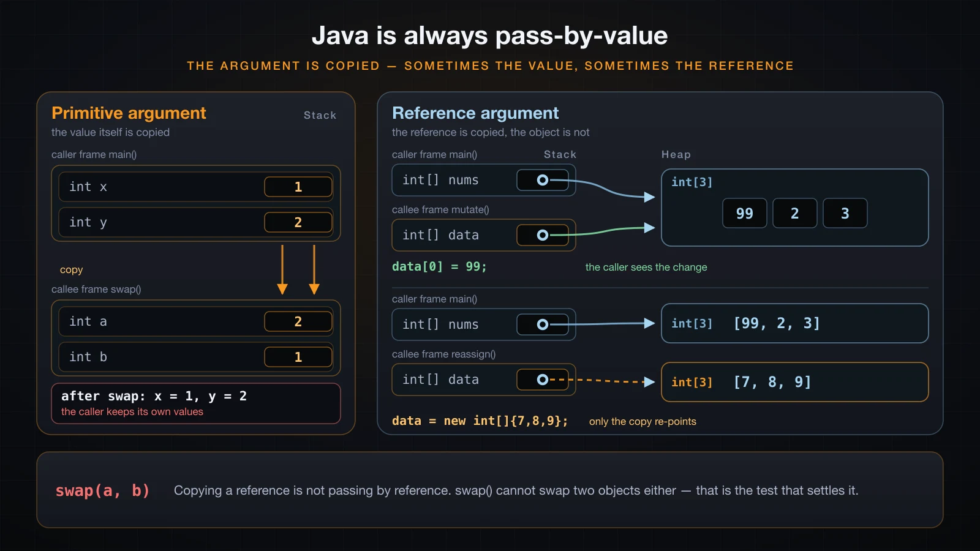This screenshot has width=980, height=551.
Task: Click the reference dot of data in reassign() frame
Action: (x=543, y=380)
